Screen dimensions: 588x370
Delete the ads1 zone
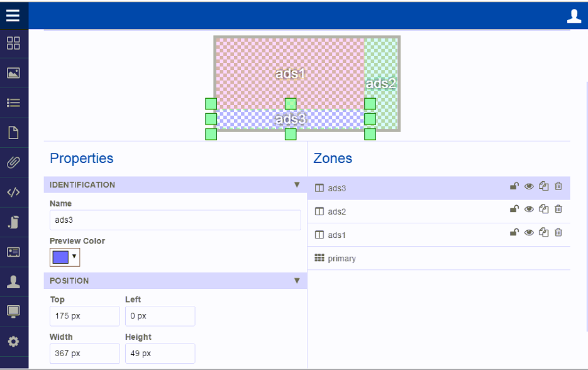click(x=558, y=232)
